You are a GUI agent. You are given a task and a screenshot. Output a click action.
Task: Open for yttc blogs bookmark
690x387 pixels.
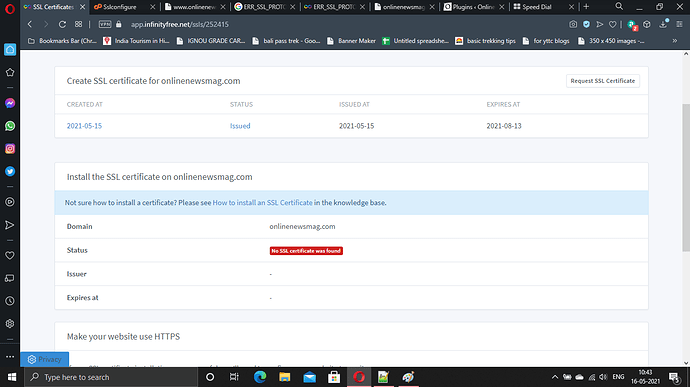click(546, 41)
